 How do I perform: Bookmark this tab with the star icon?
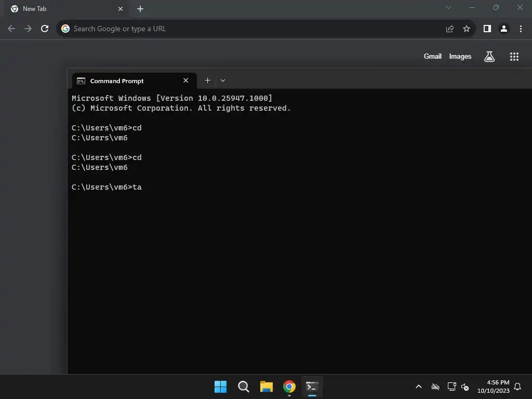click(467, 29)
